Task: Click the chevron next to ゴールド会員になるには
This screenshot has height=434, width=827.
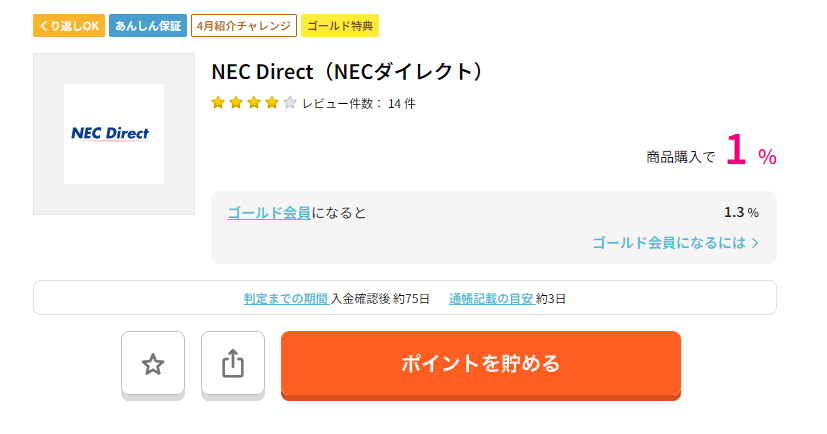Action: tap(755, 243)
